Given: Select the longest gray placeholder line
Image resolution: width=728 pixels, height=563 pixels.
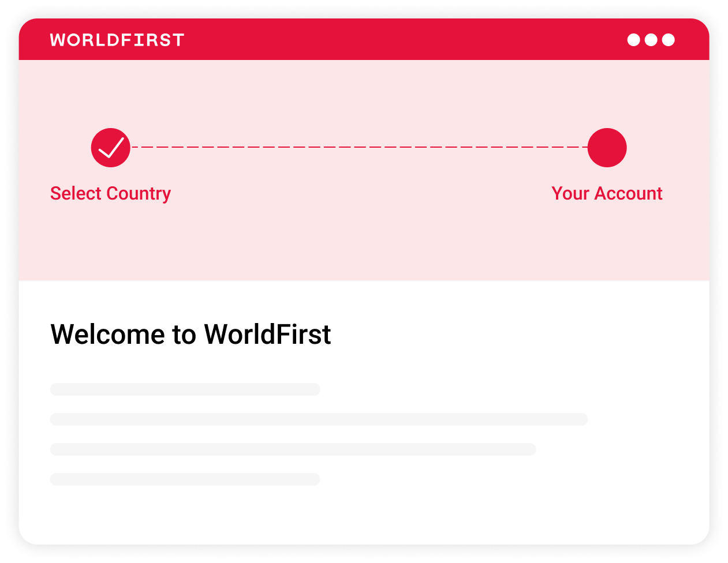Looking at the screenshot, I should point(319,419).
